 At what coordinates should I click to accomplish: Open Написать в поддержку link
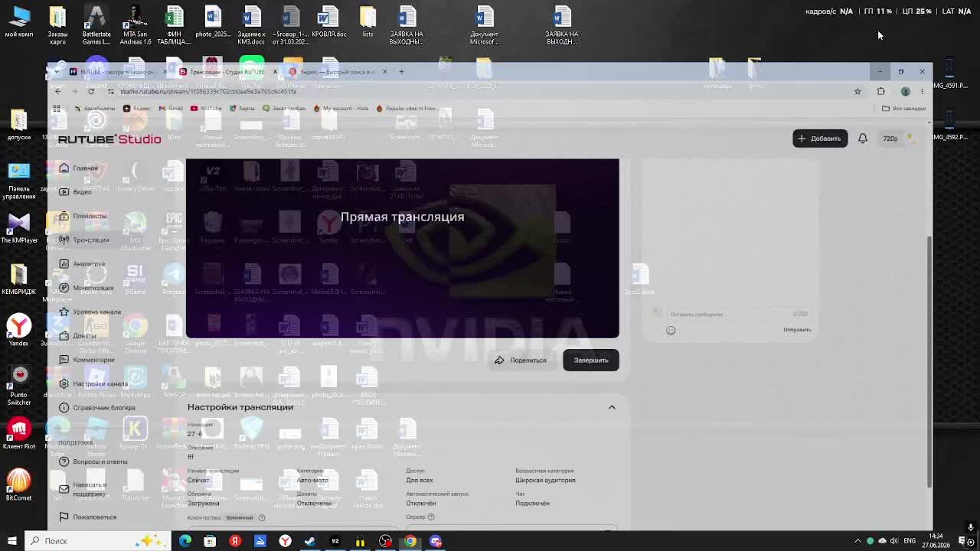click(90, 489)
